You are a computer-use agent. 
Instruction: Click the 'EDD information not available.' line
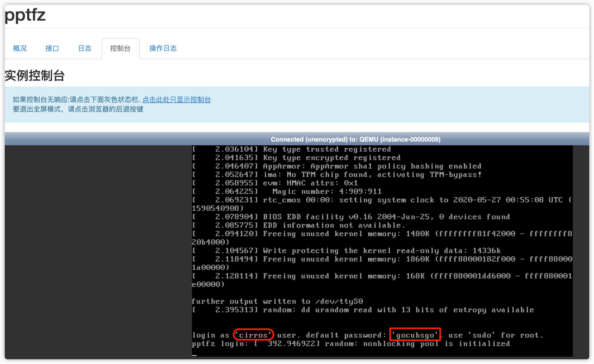[x=299, y=225]
